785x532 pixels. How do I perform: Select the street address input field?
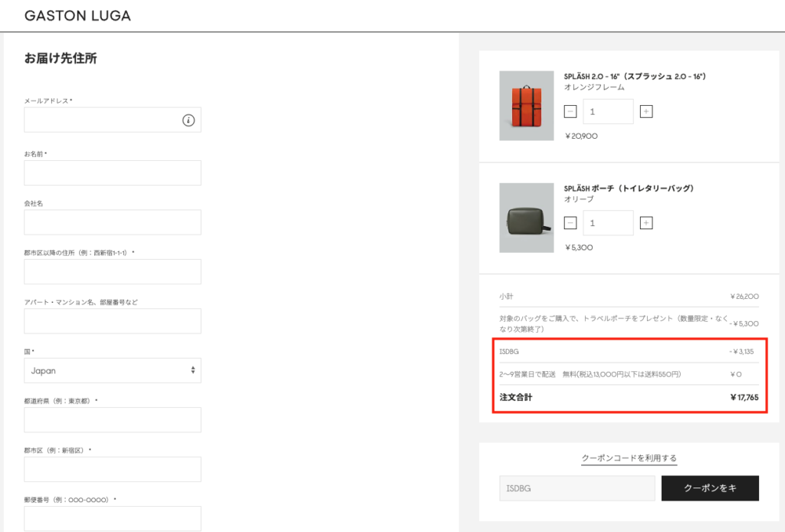tap(112, 271)
